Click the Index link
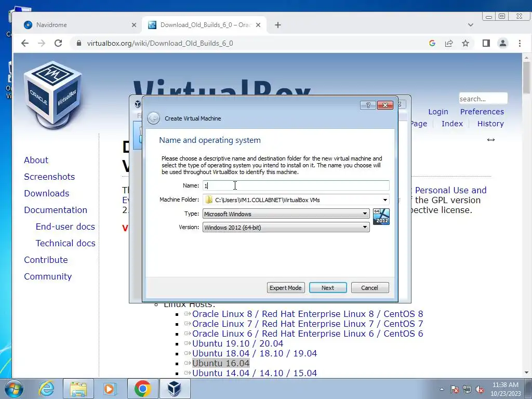 (452, 124)
